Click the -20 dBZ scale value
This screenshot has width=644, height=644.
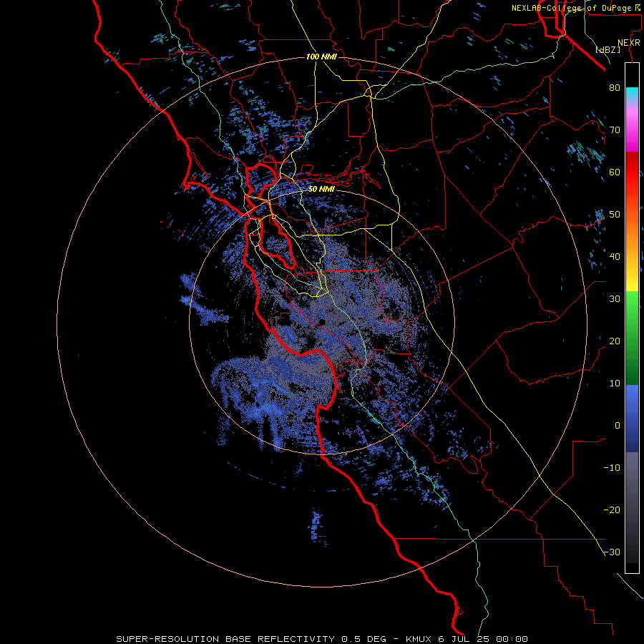[612, 510]
